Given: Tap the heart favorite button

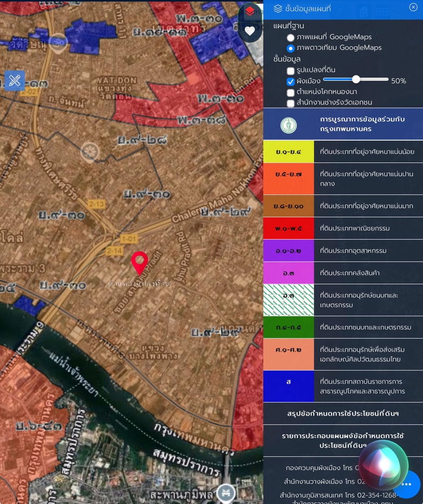Looking at the screenshot, I should (250, 31).
